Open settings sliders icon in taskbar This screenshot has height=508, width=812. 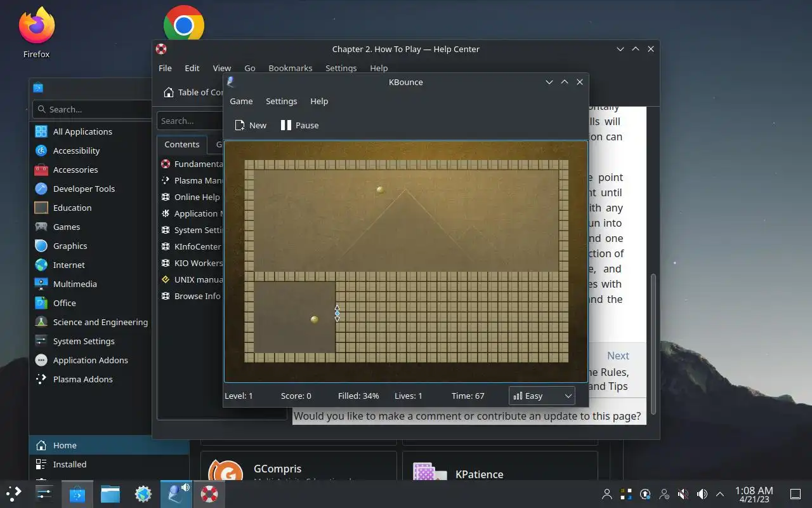click(x=44, y=493)
